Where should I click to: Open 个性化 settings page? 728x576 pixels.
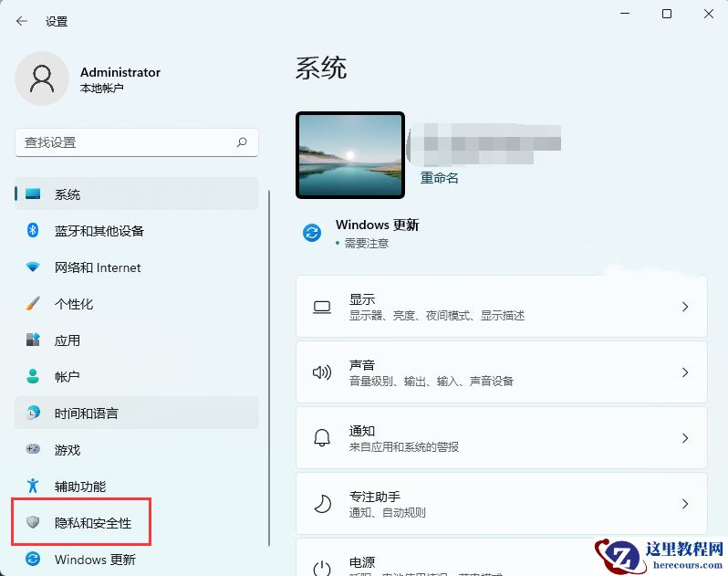click(137, 304)
